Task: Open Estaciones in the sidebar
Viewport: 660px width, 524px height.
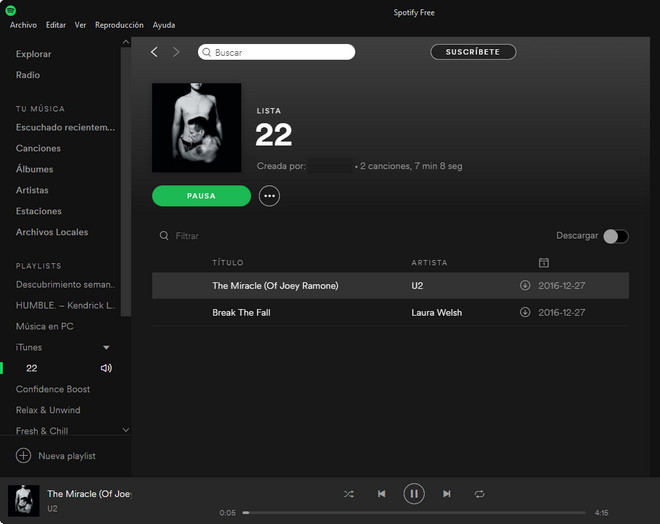Action: click(x=39, y=211)
